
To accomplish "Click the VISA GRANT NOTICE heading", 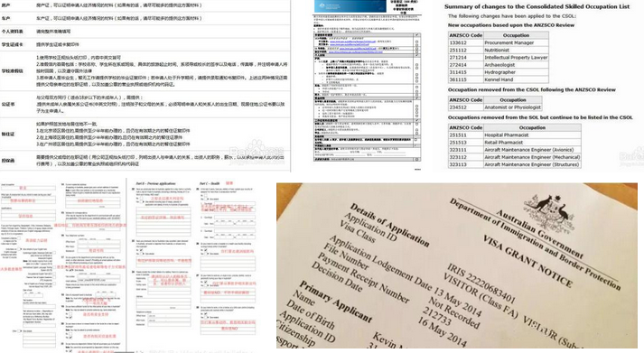I will [527, 261].
